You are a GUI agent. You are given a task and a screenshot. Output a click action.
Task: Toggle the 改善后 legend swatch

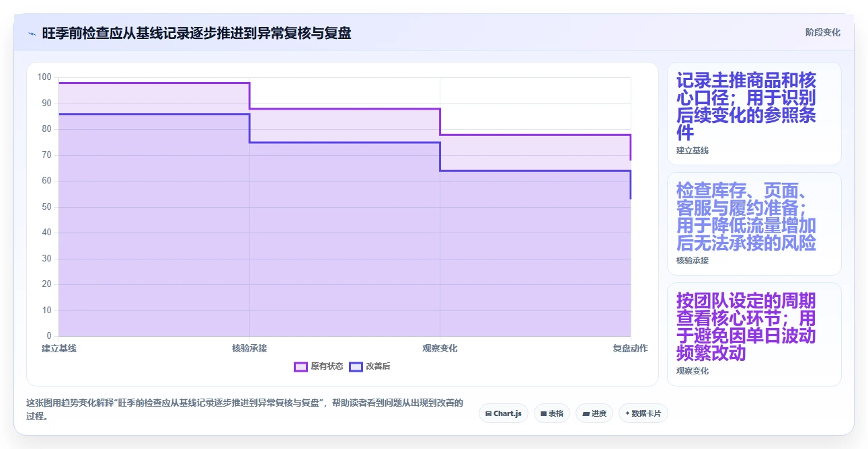click(356, 366)
